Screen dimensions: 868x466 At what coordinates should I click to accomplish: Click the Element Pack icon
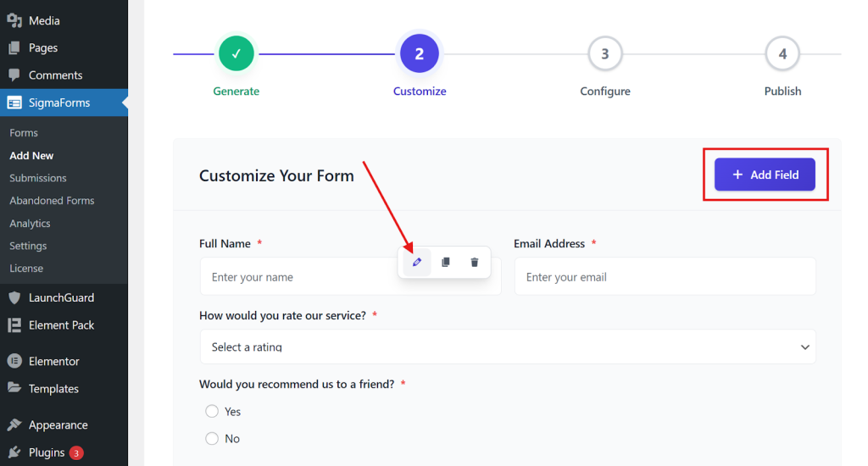[x=14, y=325]
